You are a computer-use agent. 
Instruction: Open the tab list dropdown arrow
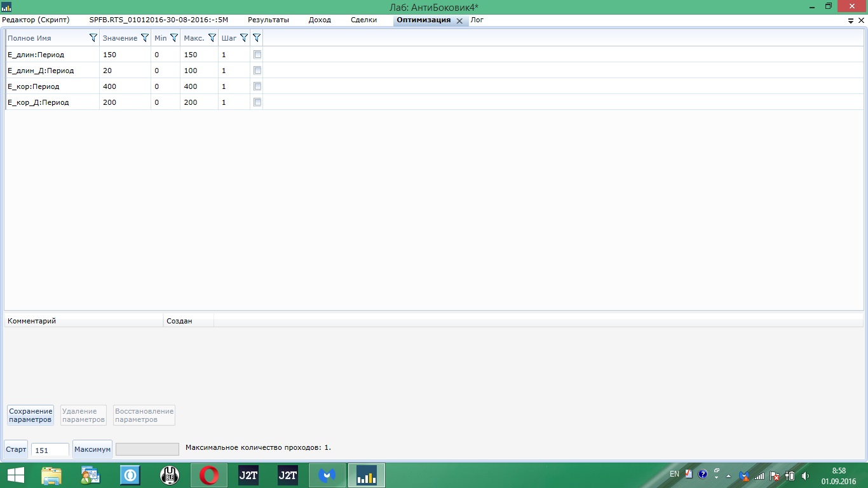(x=851, y=20)
